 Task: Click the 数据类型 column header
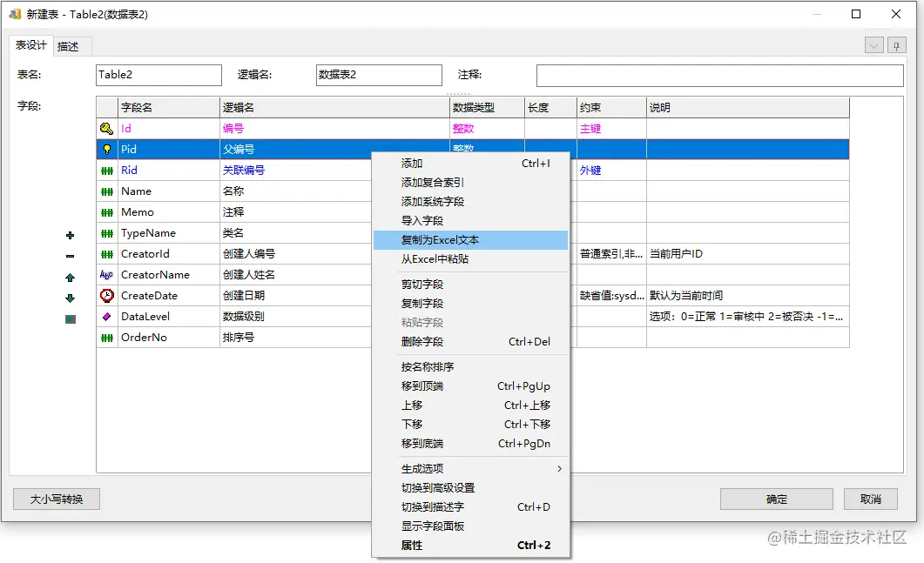click(x=487, y=108)
